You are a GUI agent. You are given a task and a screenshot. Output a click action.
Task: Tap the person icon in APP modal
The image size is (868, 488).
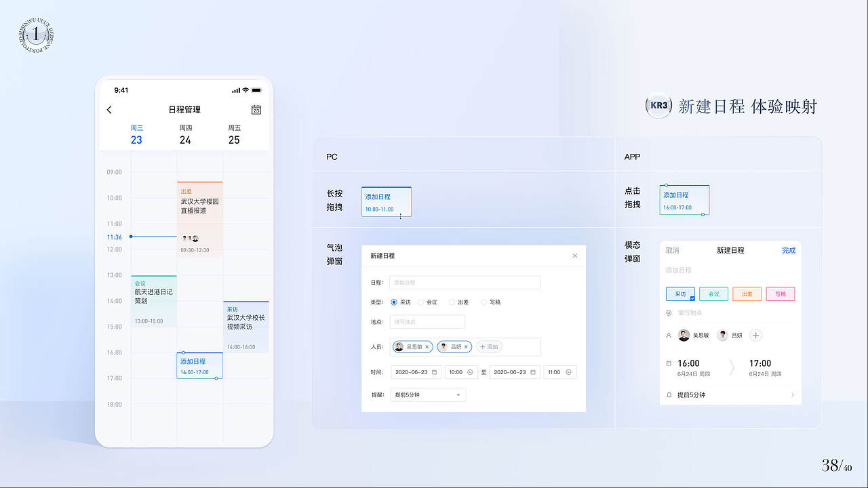point(669,335)
